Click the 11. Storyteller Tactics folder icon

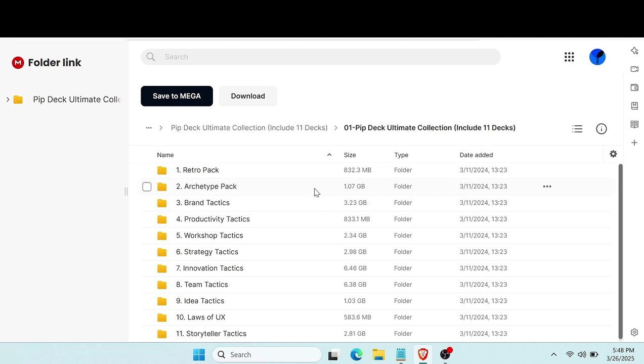coord(162,334)
